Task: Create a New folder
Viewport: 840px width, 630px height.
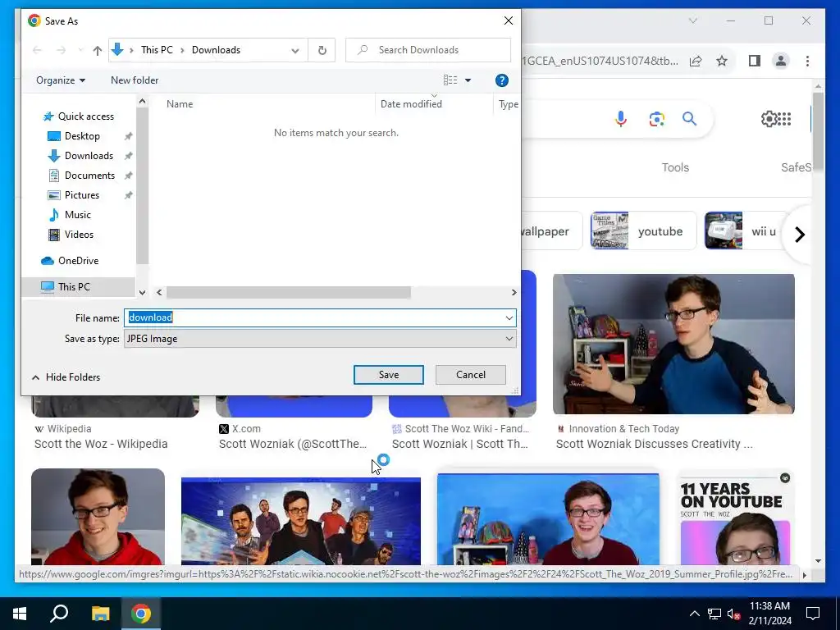Action: pyautogui.click(x=135, y=80)
